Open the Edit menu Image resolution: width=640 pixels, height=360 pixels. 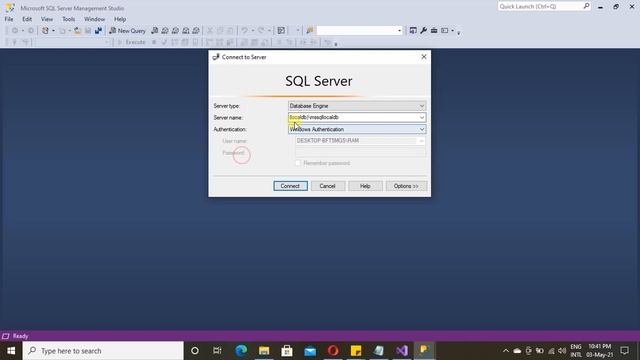click(27, 19)
